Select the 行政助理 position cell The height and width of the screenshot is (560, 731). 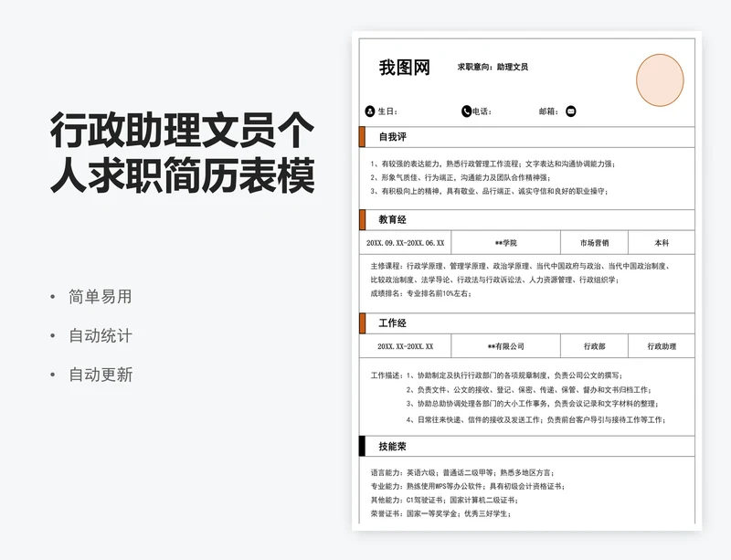tap(662, 346)
